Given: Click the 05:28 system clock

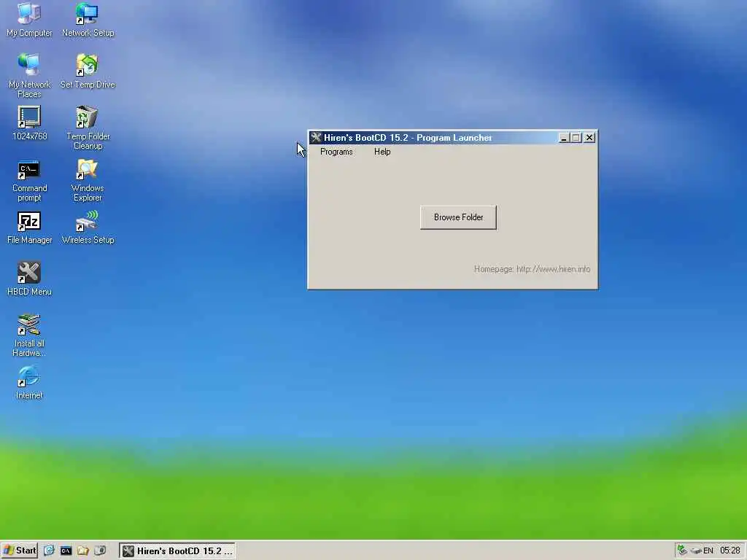Looking at the screenshot, I should pyautogui.click(x=729, y=551).
